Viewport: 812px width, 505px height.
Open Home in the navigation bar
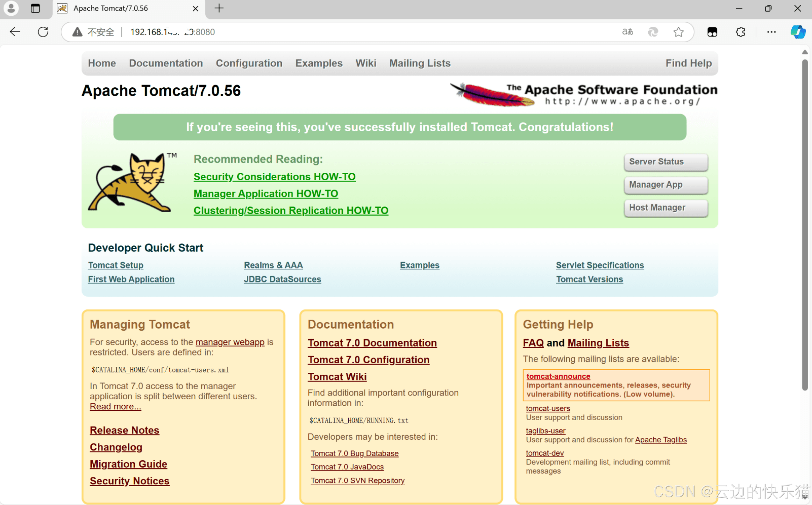[102, 63]
